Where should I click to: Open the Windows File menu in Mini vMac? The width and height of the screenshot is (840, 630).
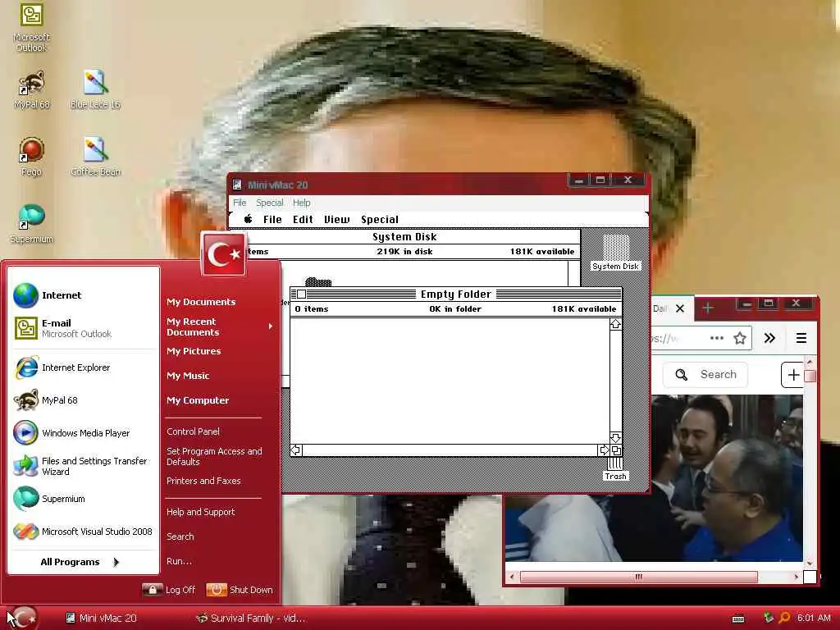tap(240, 203)
